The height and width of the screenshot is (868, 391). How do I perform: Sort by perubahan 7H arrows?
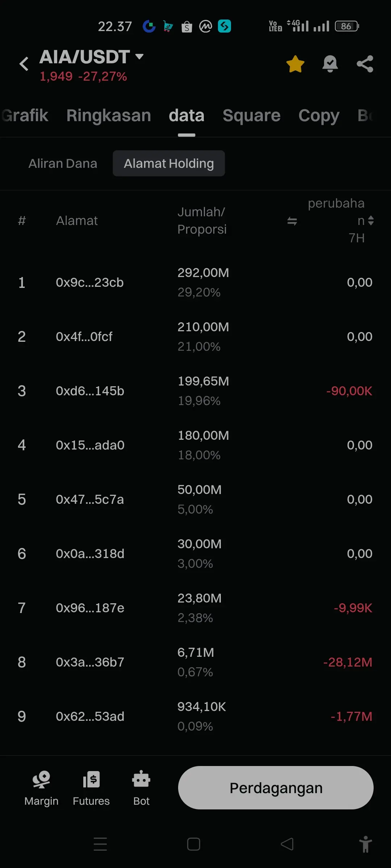point(371,220)
